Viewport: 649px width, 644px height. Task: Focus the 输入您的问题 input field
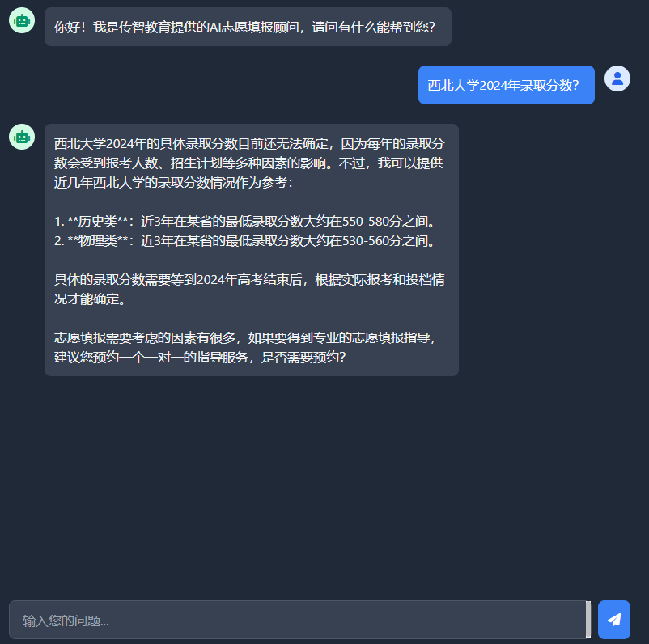point(297,620)
